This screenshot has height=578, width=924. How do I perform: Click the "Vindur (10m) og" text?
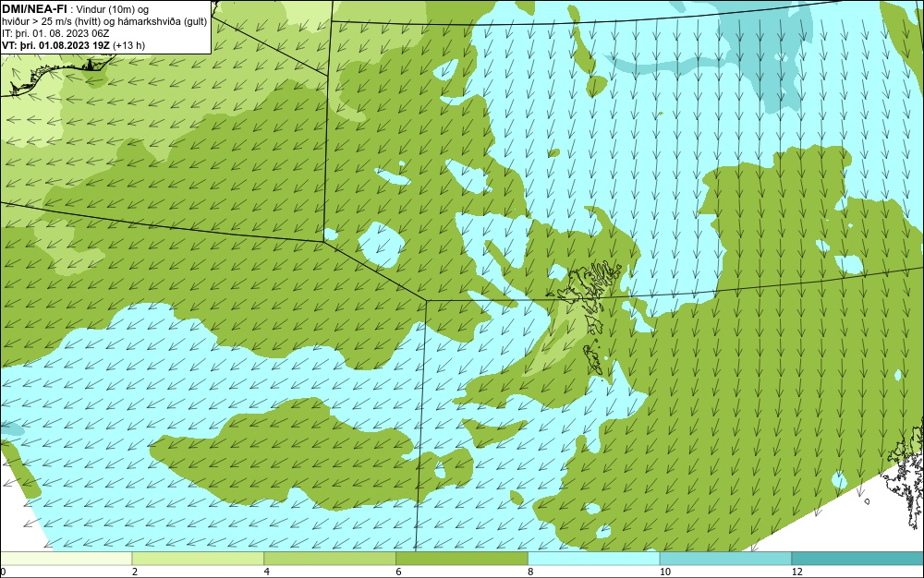click(113, 9)
